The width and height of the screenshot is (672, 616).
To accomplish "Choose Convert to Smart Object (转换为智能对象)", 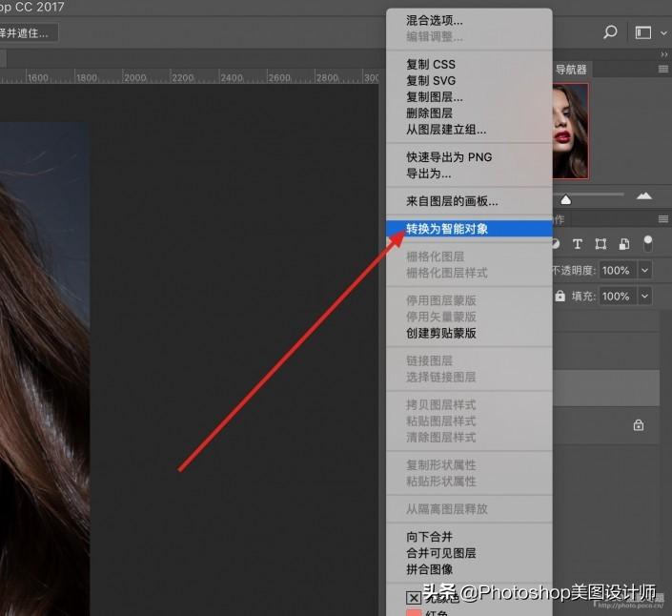I will click(x=447, y=229).
